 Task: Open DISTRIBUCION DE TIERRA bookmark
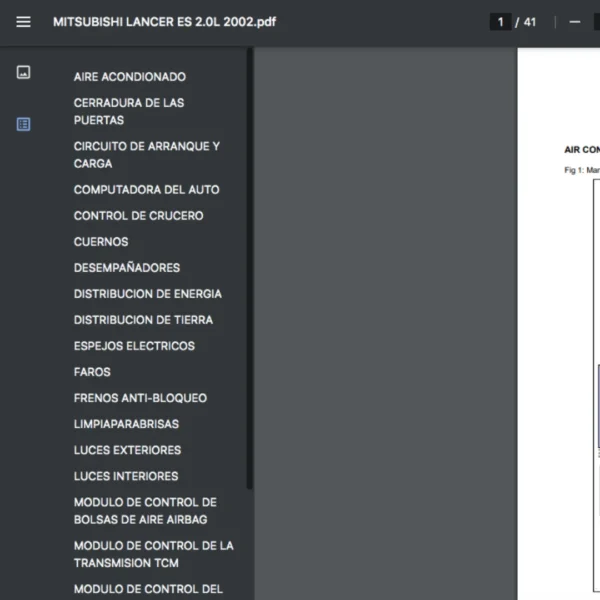point(143,320)
